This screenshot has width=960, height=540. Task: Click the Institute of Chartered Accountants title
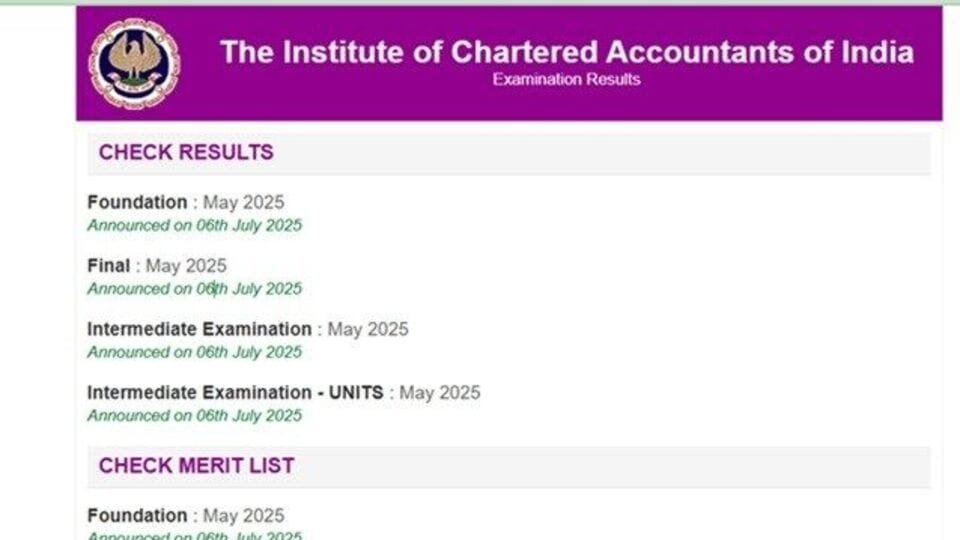(x=566, y=52)
